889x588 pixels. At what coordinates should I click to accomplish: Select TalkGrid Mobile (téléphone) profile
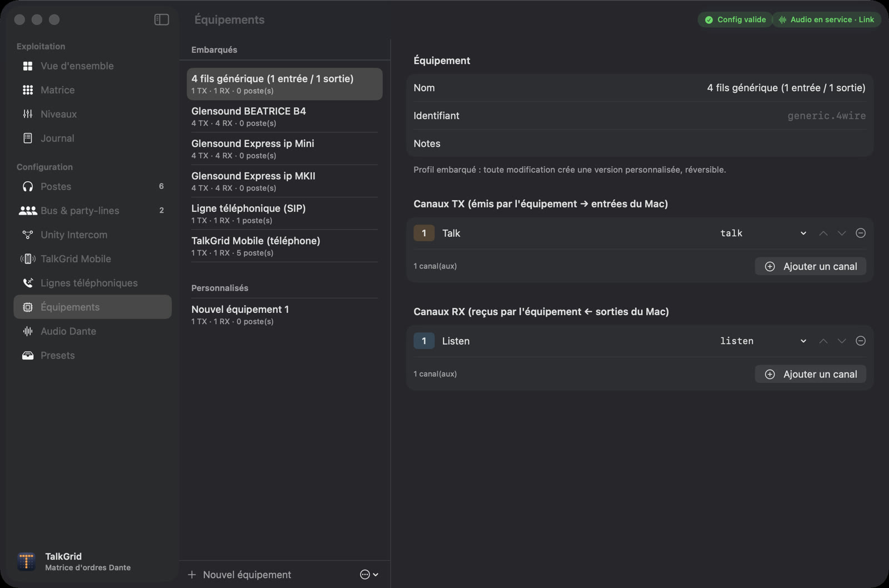[x=284, y=246]
